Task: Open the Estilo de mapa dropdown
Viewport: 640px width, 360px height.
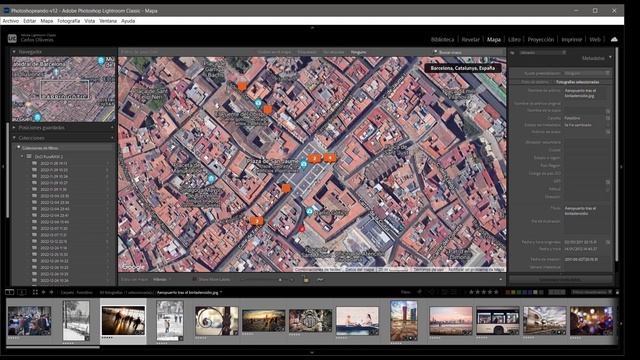Action: tap(162, 280)
